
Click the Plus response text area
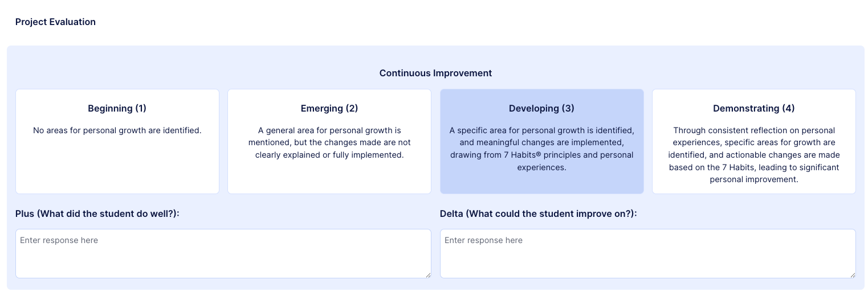[223, 253]
